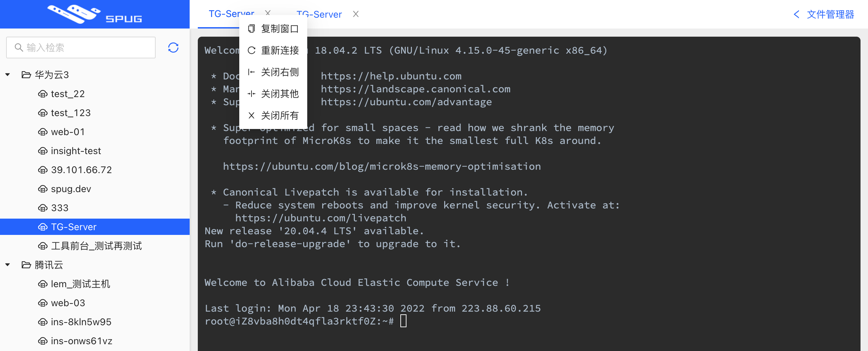Collapse the 腾讯云 group

pos(8,265)
